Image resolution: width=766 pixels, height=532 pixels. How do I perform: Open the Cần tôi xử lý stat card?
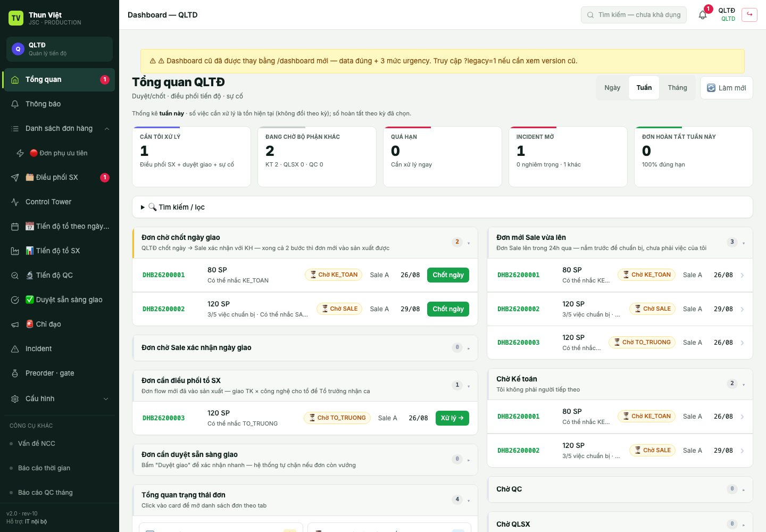[191, 156]
